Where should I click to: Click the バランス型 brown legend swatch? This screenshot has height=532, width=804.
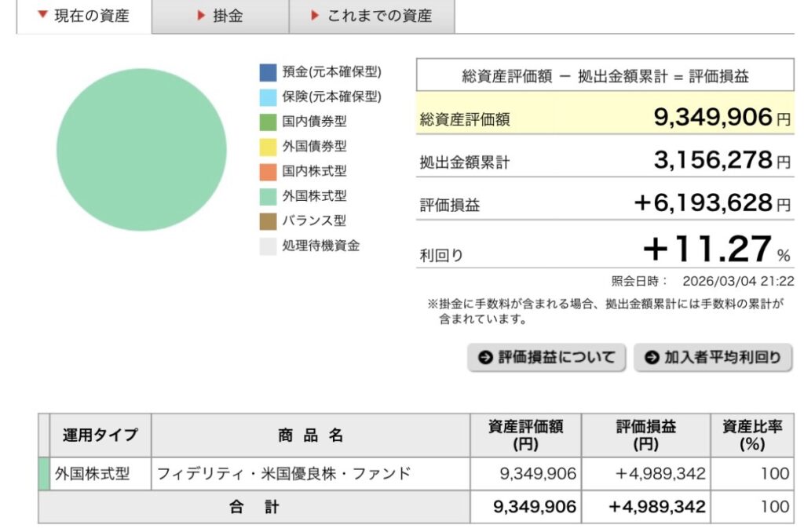pyautogui.click(x=269, y=221)
